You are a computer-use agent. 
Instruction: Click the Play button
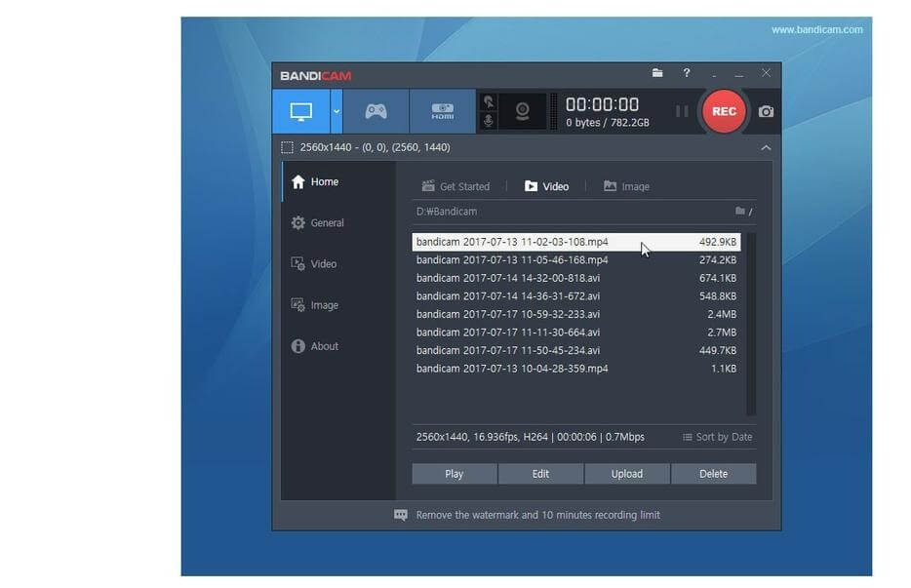pyautogui.click(x=455, y=474)
